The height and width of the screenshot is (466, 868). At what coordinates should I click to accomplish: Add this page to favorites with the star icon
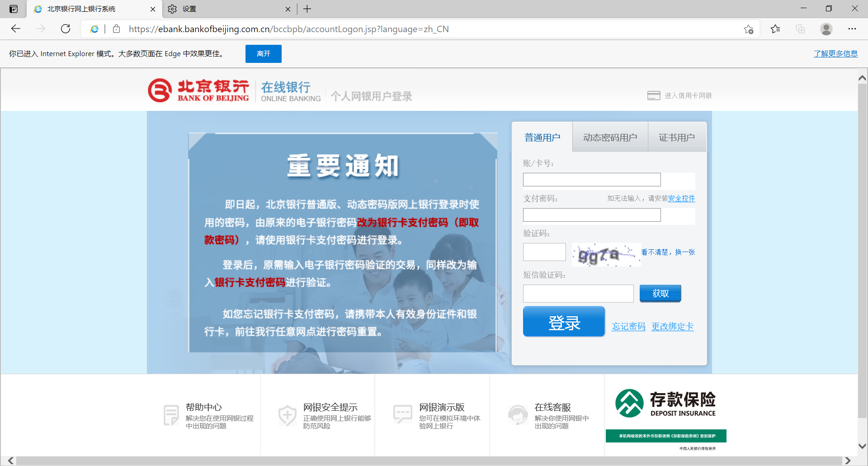coord(748,29)
